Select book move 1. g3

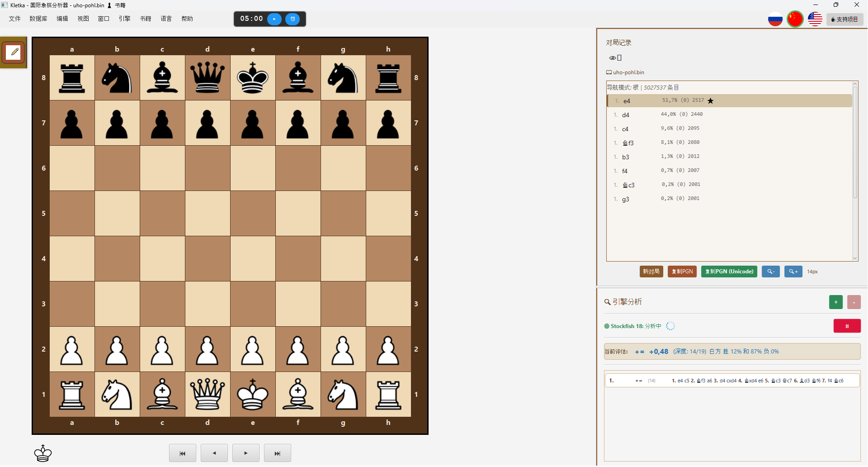pyautogui.click(x=729, y=199)
